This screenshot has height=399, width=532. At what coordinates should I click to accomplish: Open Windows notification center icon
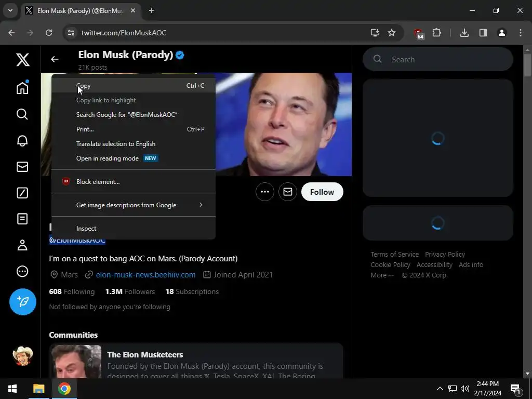[x=515, y=389]
